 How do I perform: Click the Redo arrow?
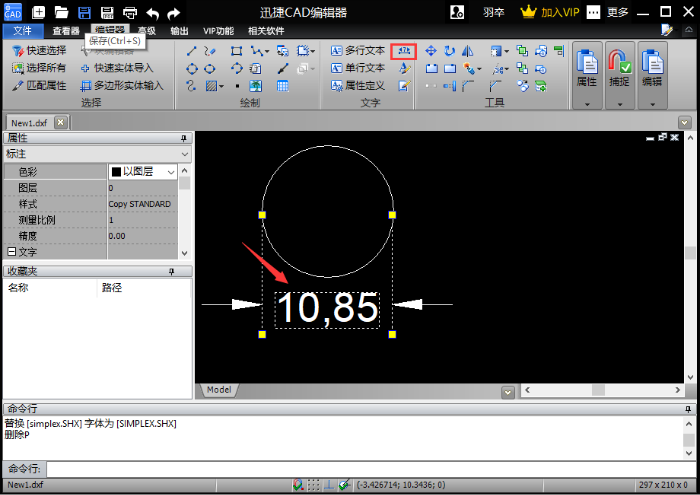tap(173, 13)
